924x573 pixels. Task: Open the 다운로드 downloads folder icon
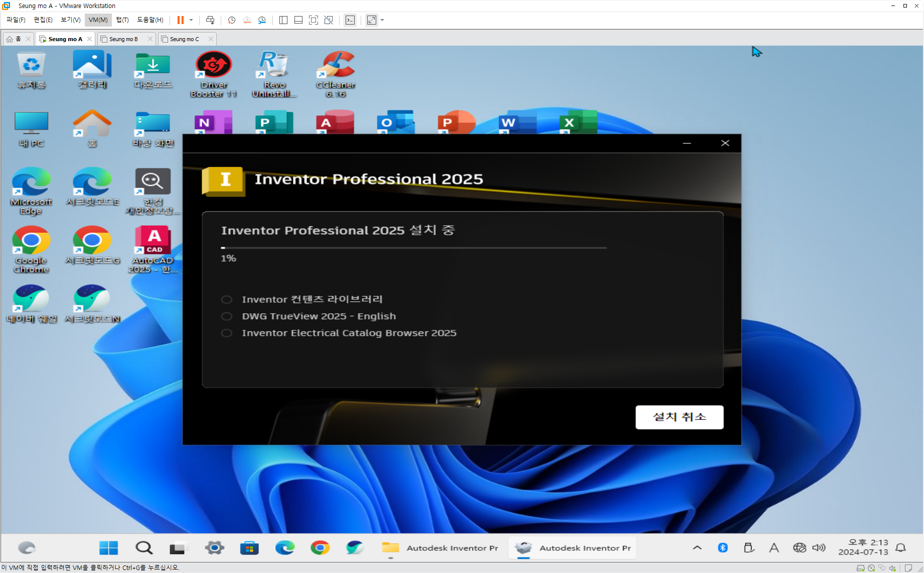152,70
